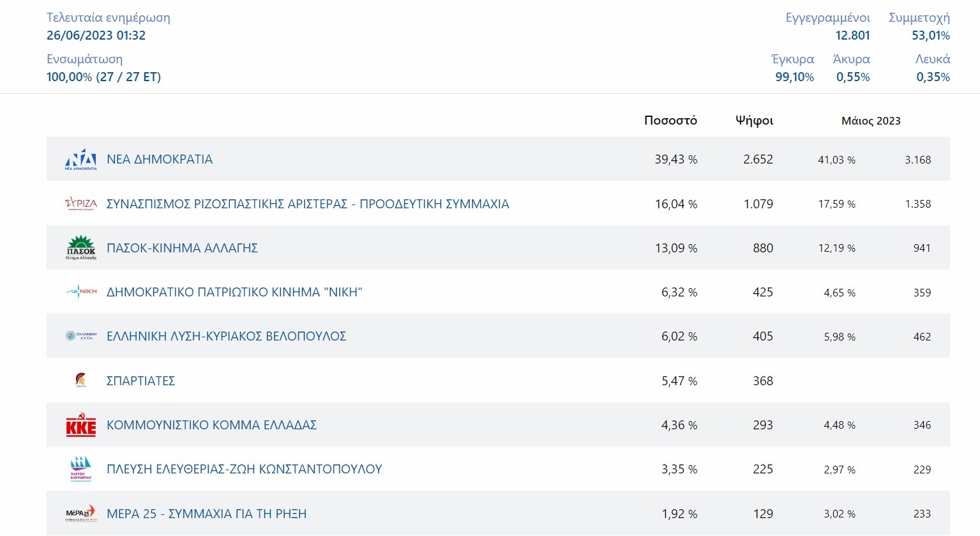
Task: Click Spartiates percentage 5,47 %
Action: click(x=679, y=381)
